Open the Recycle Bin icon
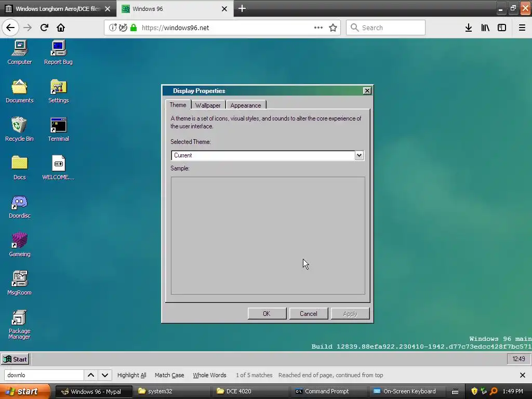 click(19, 129)
